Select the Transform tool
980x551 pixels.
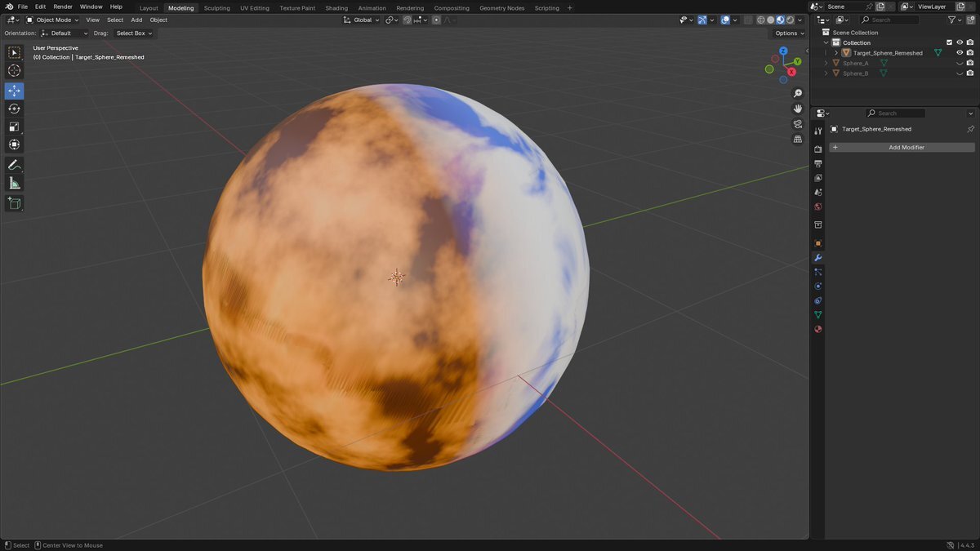(x=15, y=144)
